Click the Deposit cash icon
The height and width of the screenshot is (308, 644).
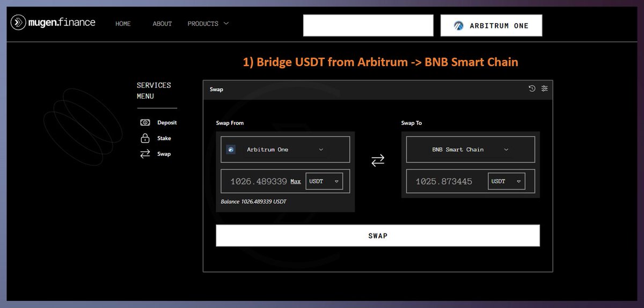pyautogui.click(x=145, y=122)
